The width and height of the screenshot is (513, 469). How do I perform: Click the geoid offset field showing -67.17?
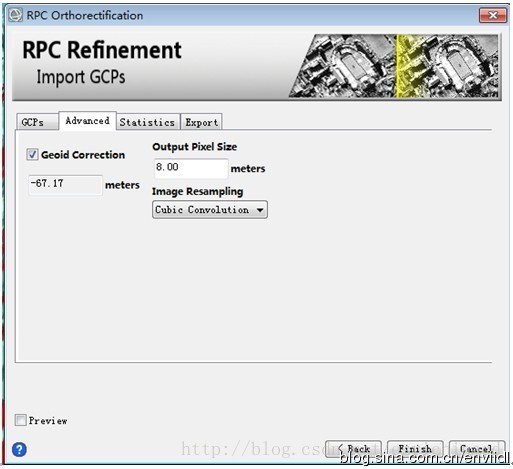65,184
